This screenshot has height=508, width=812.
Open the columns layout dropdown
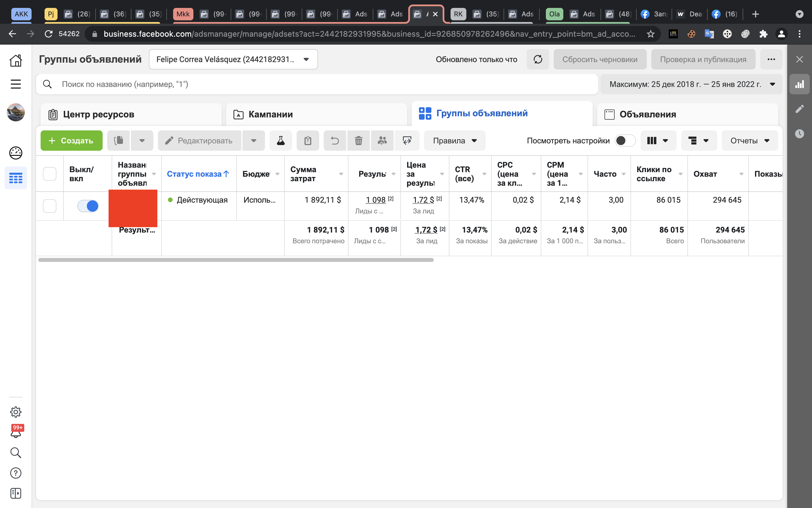(658, 141)
